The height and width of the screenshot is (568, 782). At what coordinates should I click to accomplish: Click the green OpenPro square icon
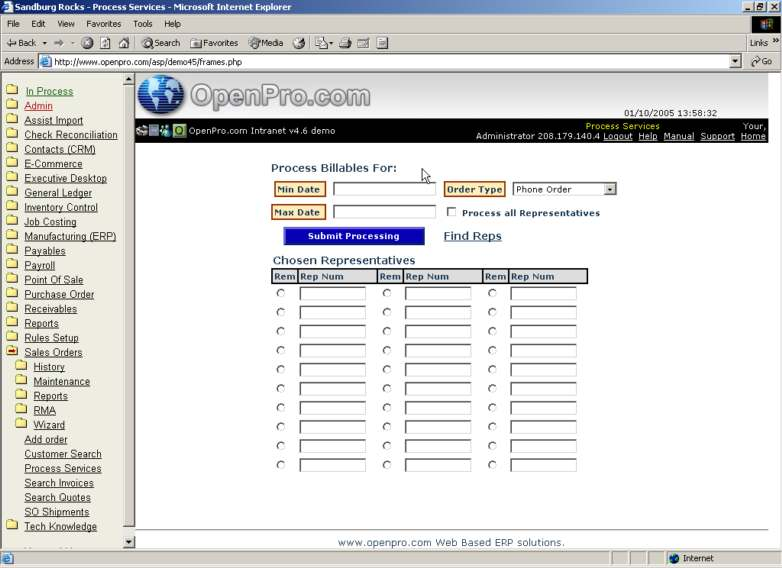(x=180, y=130)
